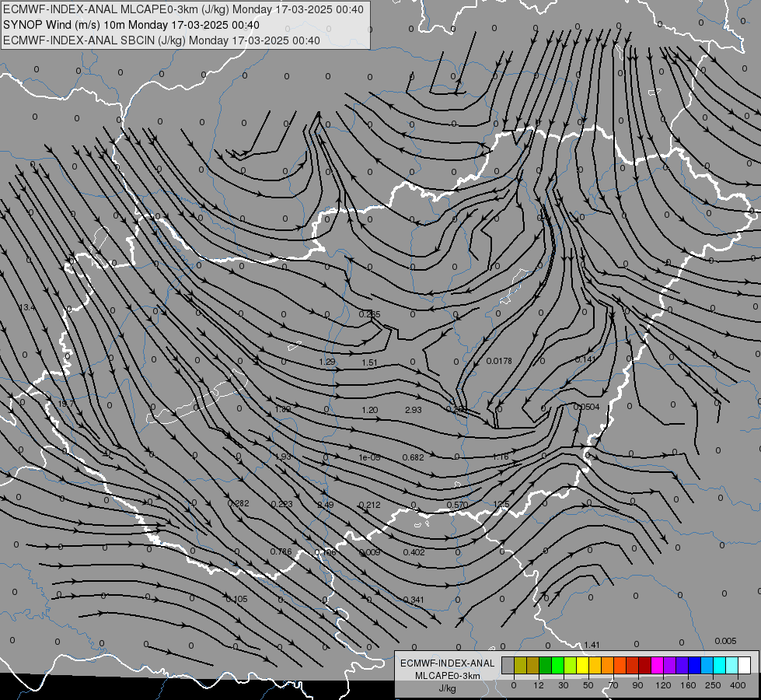Pick the magenta legend swatch
Image resolution: width=761 pixels, height=700 pixels.
click(x=658, y=665)
